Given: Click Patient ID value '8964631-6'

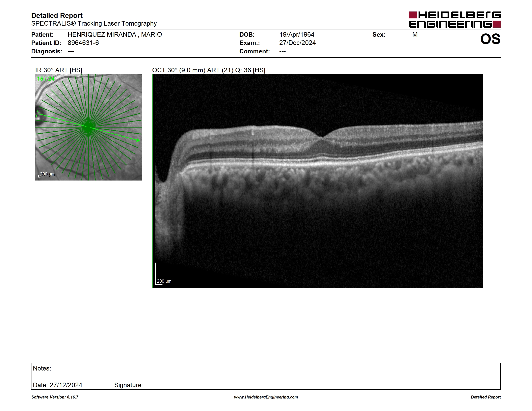Looking at the screenshot, I should pos(83,43).
